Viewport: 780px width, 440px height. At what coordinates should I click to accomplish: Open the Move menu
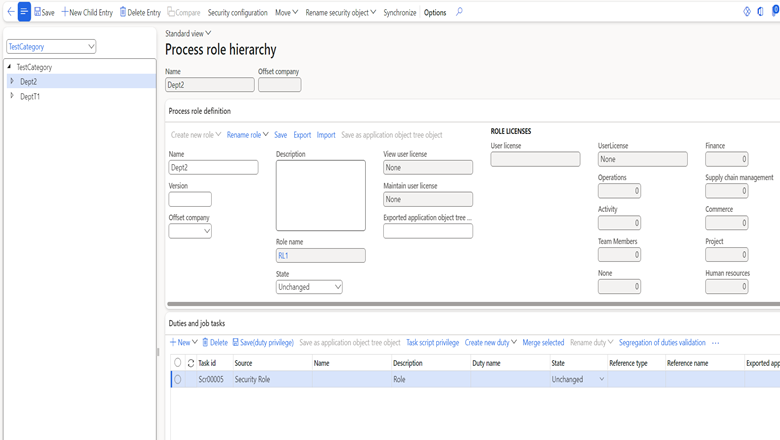pos(287,12)
